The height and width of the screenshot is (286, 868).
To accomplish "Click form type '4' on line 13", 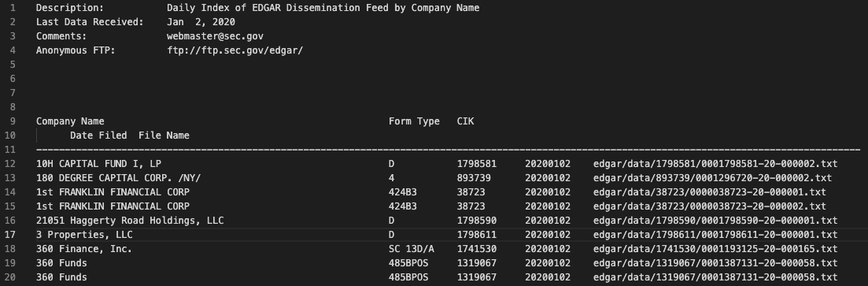I will [x=391, y=179].
